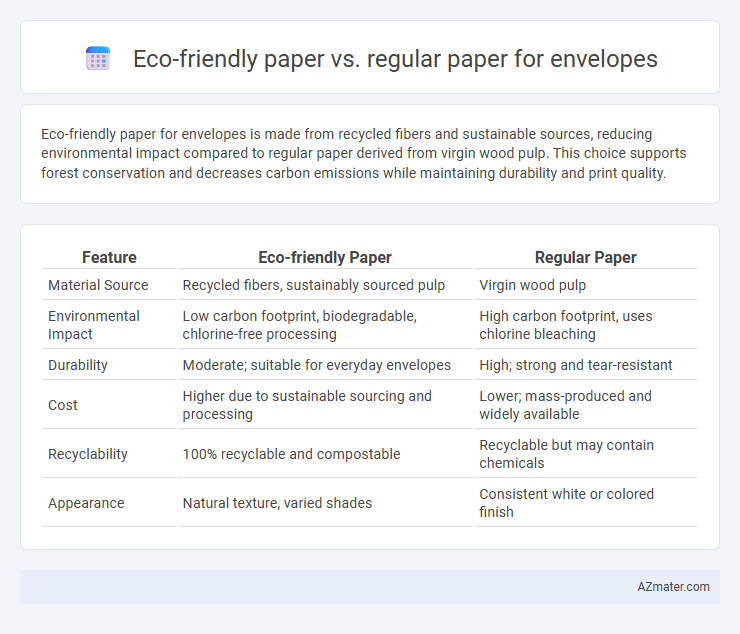Click the 'Material Source' row label
Viewport: 740px width, 634px height.
(98, 285)
